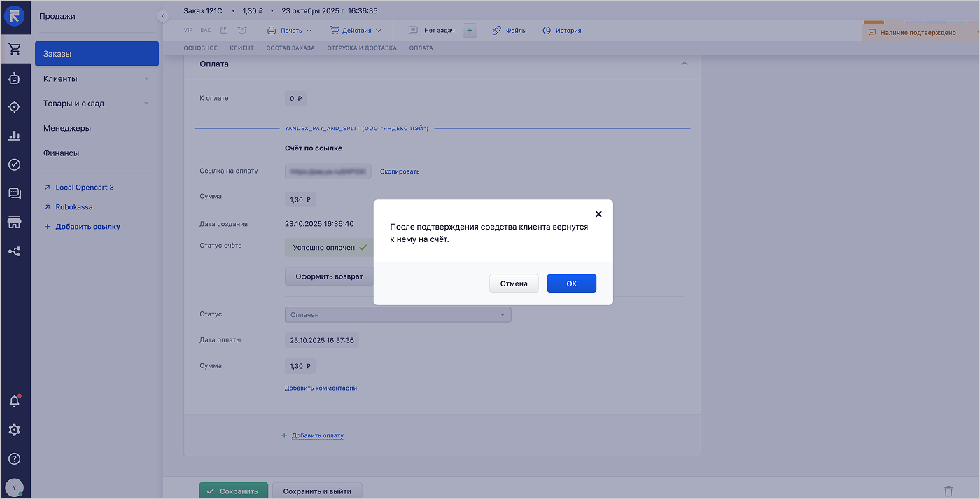Click the Нет задач label
Viewport: 980px width, 499px height.
click(440, 31)
